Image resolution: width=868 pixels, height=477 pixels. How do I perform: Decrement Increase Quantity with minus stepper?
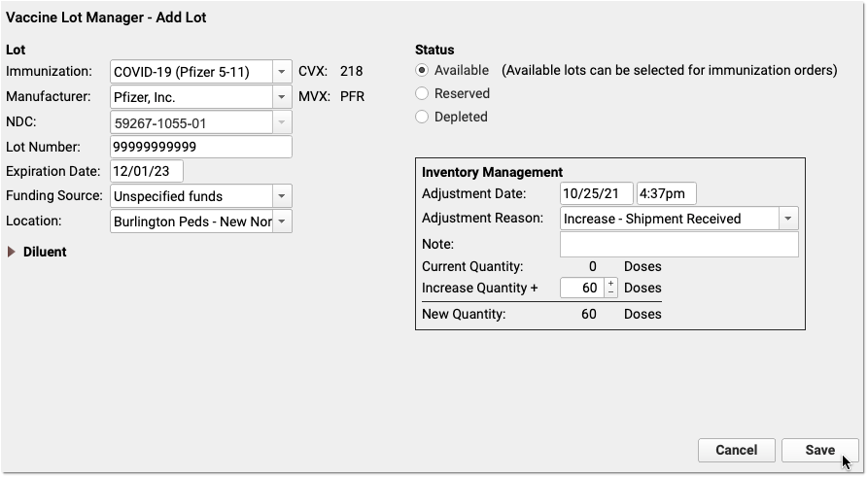[610, 292]
